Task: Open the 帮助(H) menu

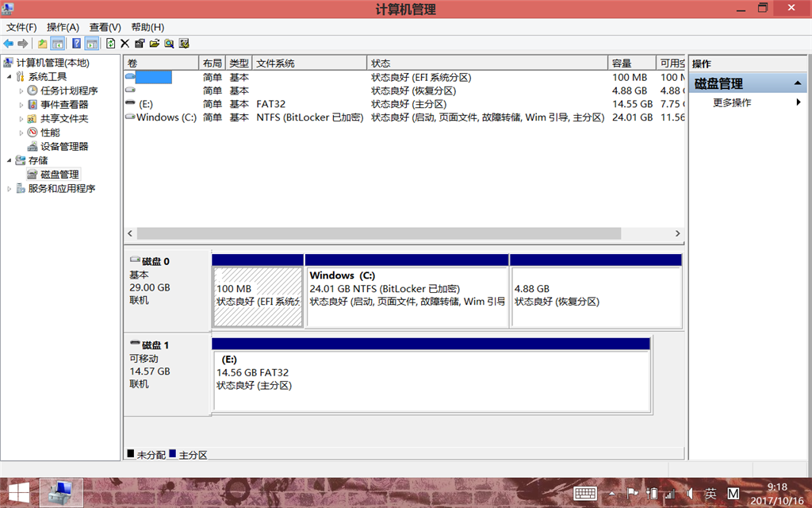Action: pyautogui.click(x=147, y=27)
